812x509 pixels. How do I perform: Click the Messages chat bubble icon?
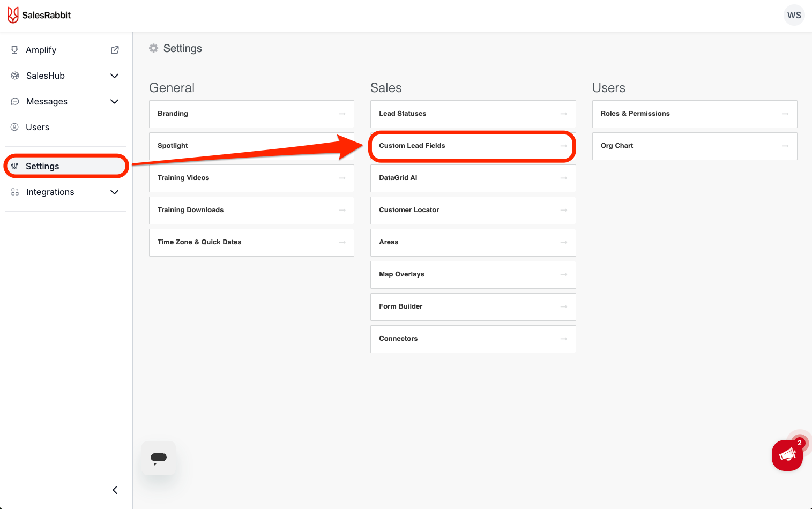[x=15, y=101]
